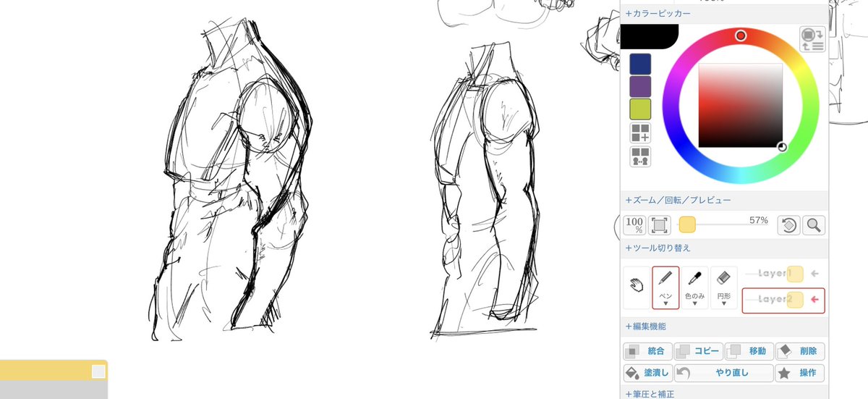The height and width of the screenshot is (399, 868).
Task: Select the hand pan tool
Action: point(637,287)
